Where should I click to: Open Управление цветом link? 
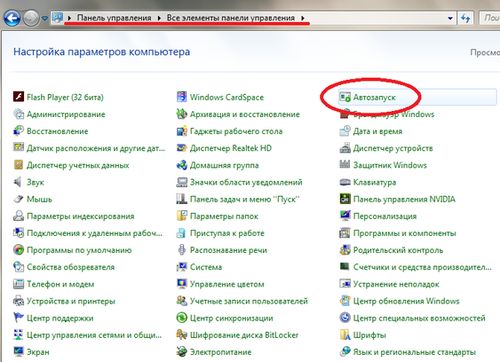click(x=227, y=284)
